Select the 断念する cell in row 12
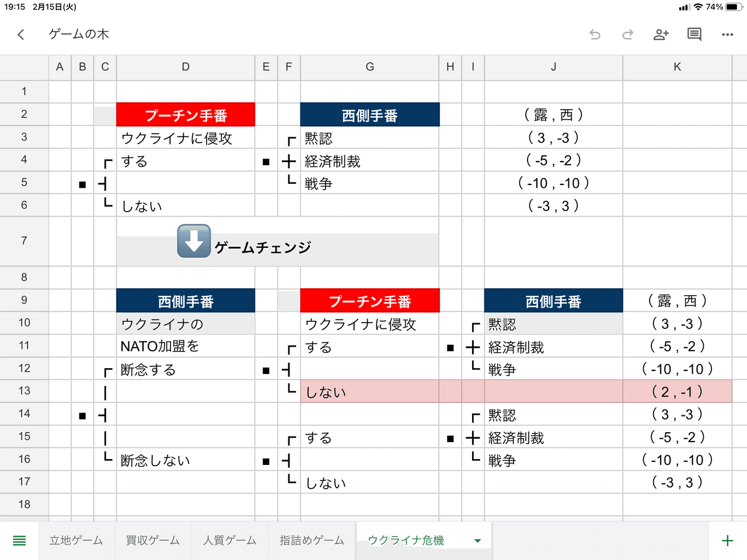The height and width of the screenshot is (560, 747). click(x=186, y=369)
